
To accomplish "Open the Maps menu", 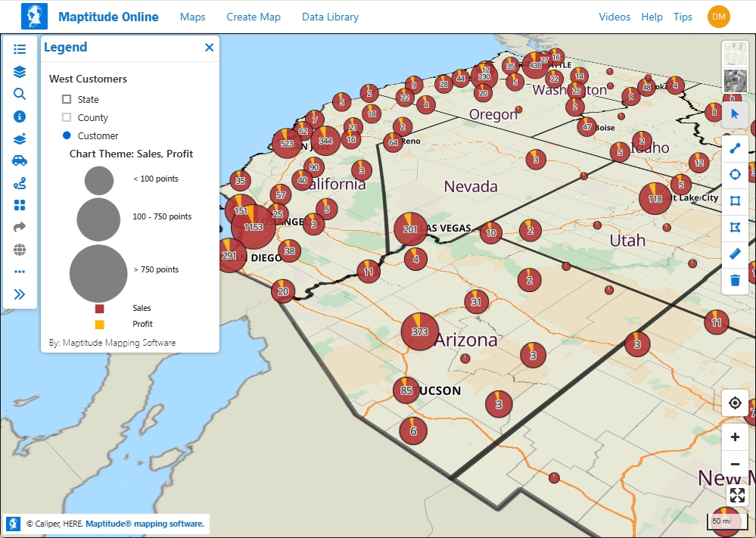I will tap(193, 17).
